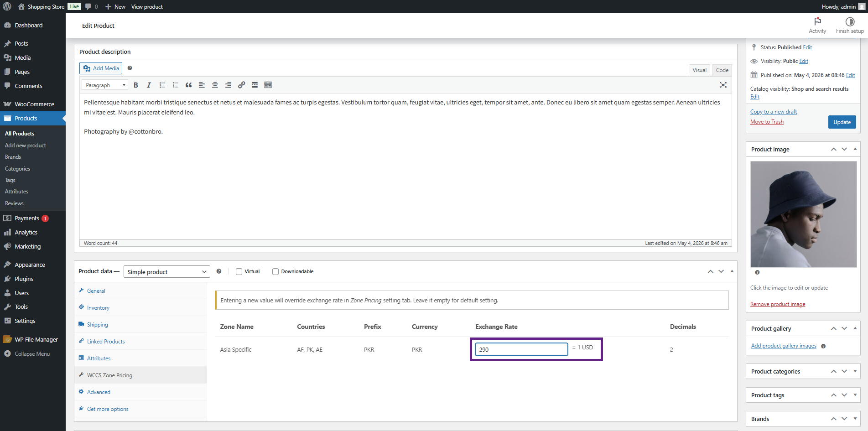Click help icon next to Add Media
The image size is (868, 431).
pos(130,68)
